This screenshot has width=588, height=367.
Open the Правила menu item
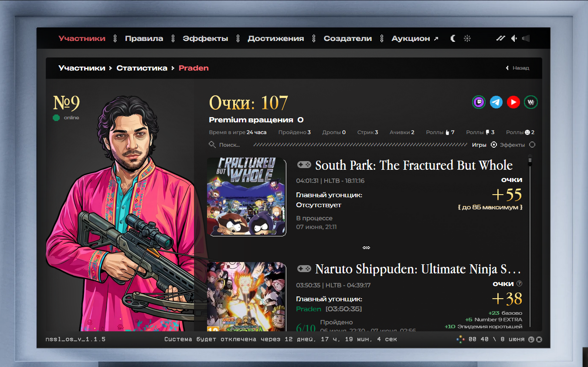(144, 38)
